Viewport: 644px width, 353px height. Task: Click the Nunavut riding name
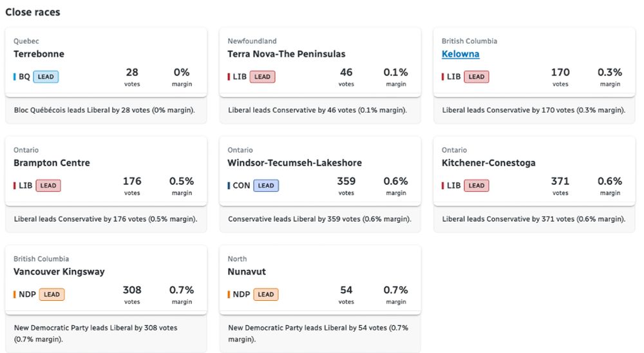coord(247,272)
